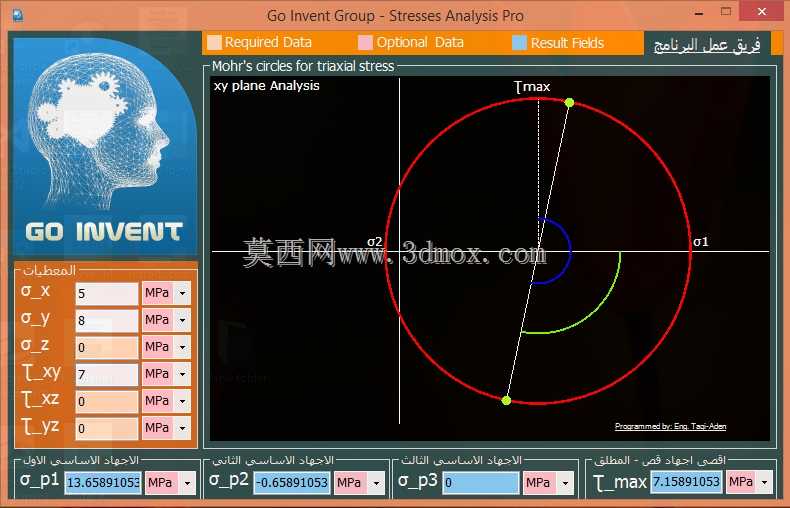Image resolution: width=790 pixels, height=508 pixels.
Task: Open the τ_yz MPa unit dropdown
Action: click(182, 428)
